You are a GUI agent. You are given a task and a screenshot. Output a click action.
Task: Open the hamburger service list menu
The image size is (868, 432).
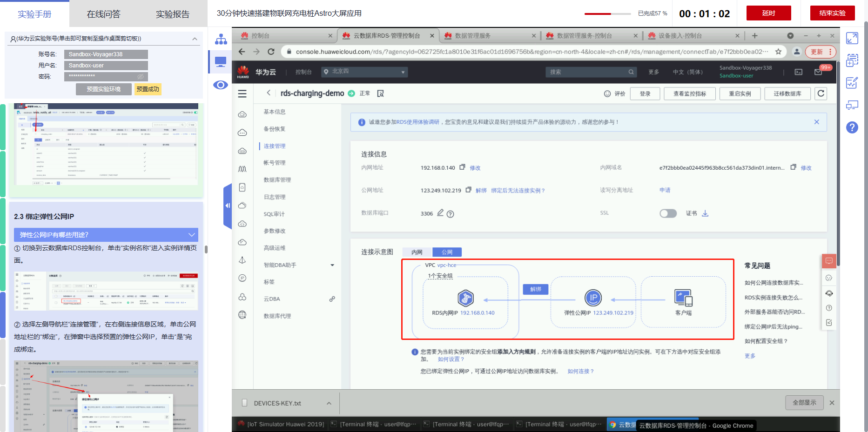pos(242,93)
